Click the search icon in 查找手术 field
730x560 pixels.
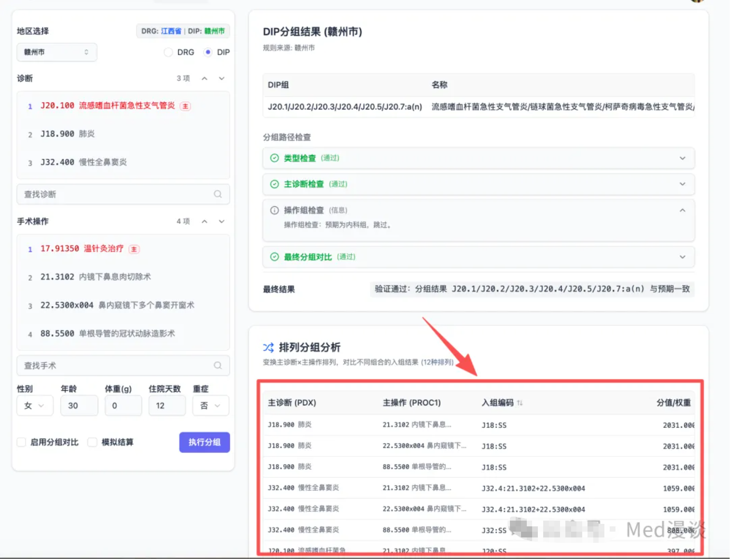218,365
